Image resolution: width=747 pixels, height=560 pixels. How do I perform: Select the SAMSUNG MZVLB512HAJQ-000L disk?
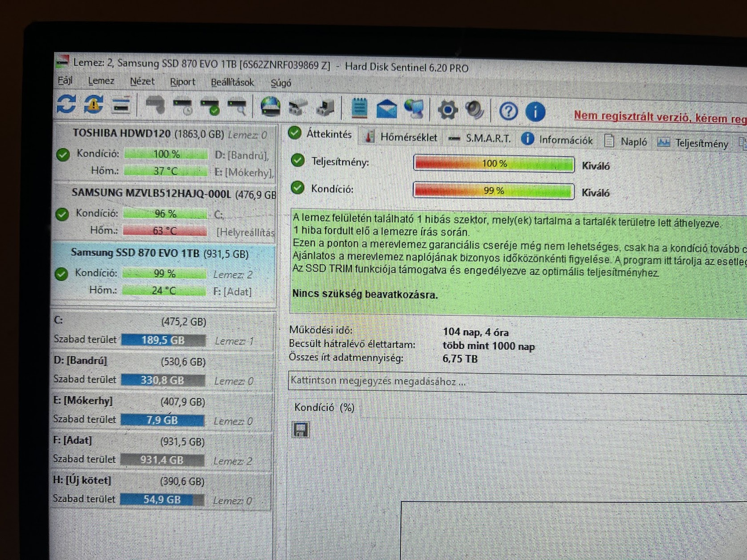(x=164, y=212)
